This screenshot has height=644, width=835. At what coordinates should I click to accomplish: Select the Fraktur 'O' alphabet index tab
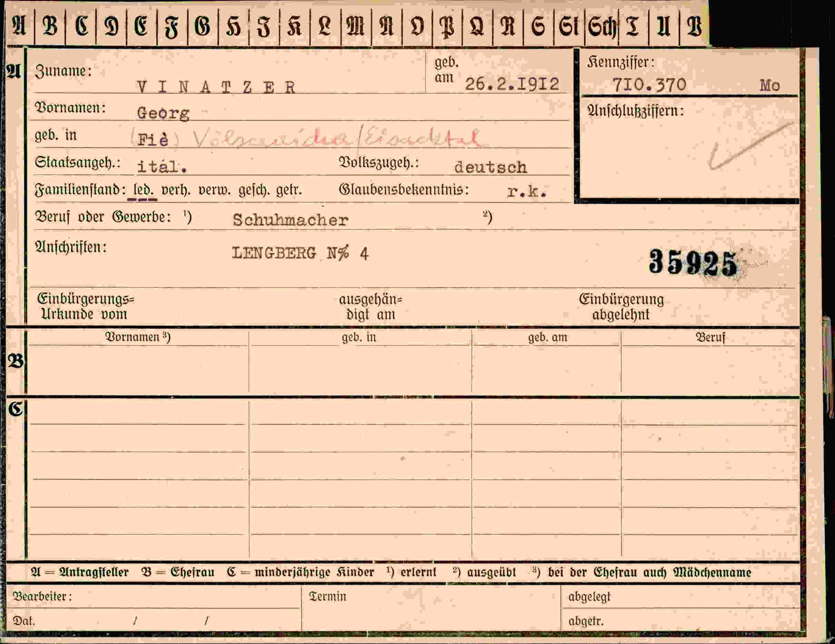417,26
